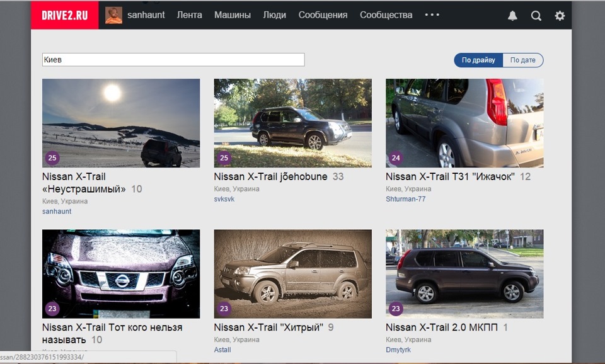Viewport: 605px width, 364px height.
Task: Open Nissan X-Trail T31 "Ижачок" title
Action: pos(450,176)
